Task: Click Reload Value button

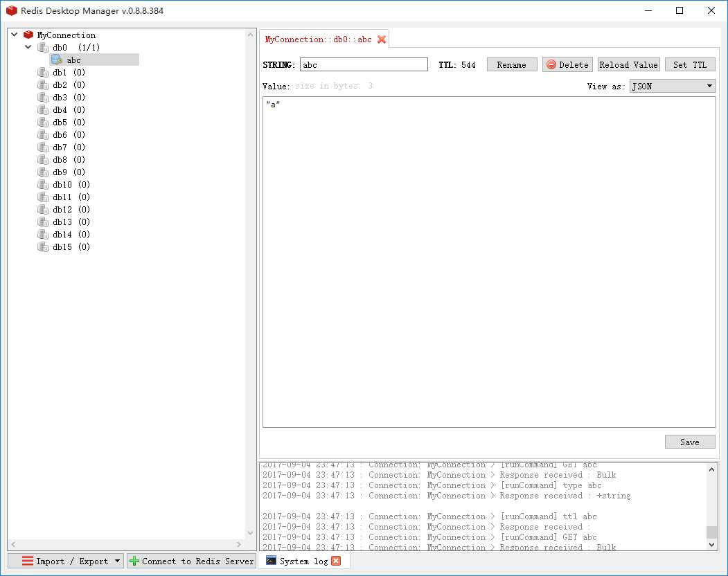Action: 629,65
